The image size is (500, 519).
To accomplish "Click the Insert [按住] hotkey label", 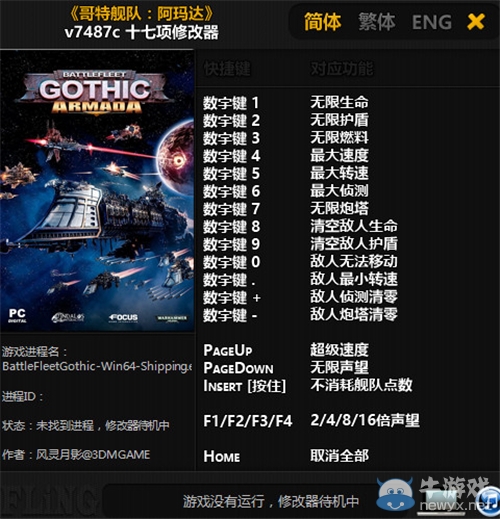I will [x=245, y=386].
